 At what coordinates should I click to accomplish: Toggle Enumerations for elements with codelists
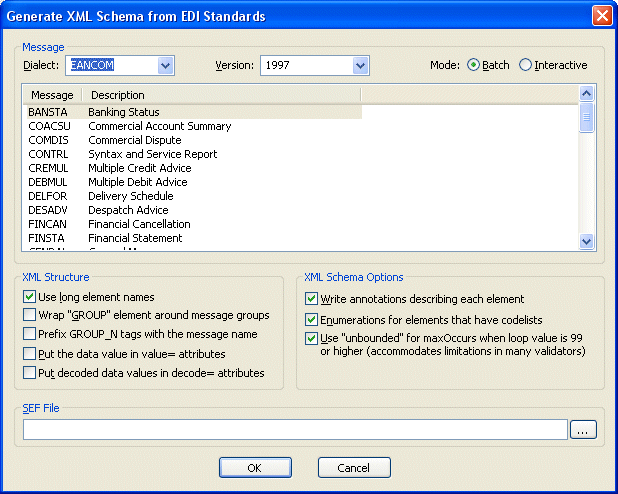312,318
